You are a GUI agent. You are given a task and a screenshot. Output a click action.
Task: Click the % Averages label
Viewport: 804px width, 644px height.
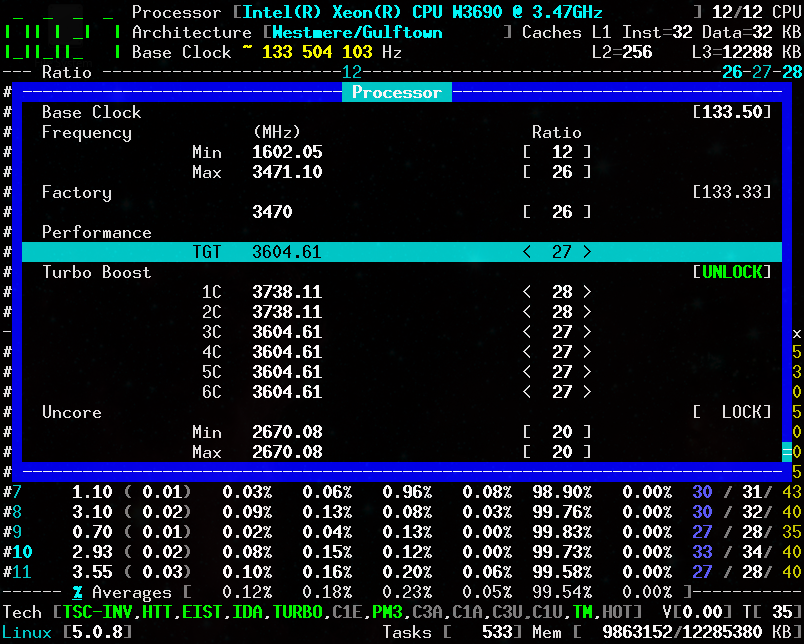122,592
